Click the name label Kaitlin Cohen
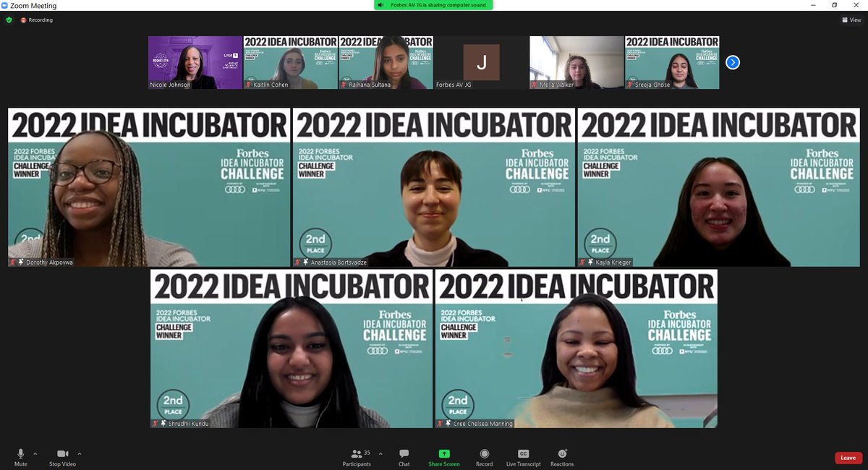The width and height of the screenshot is (868, 470). 271,85
